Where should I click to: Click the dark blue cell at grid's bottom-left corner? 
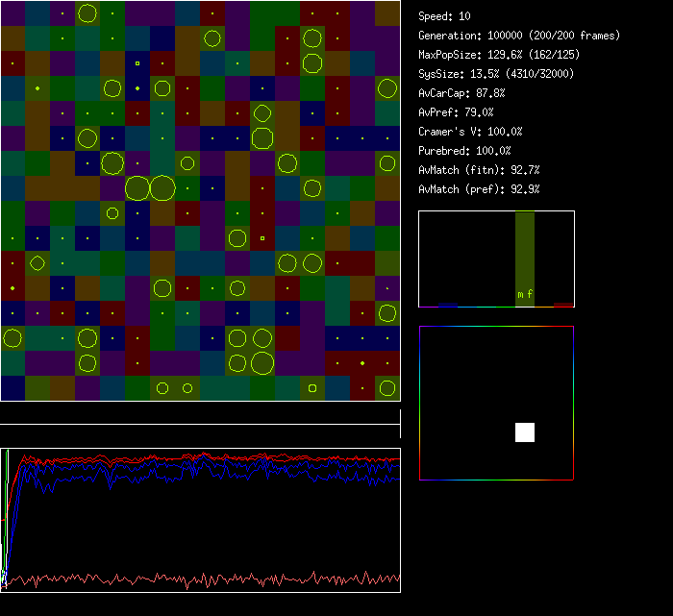pos(12,388)
